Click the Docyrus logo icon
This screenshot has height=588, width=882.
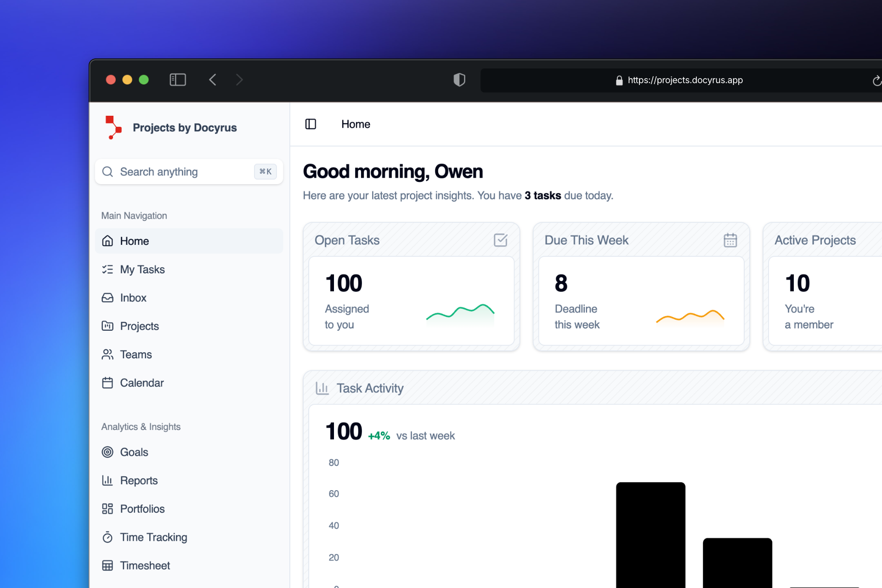point(113,127)
